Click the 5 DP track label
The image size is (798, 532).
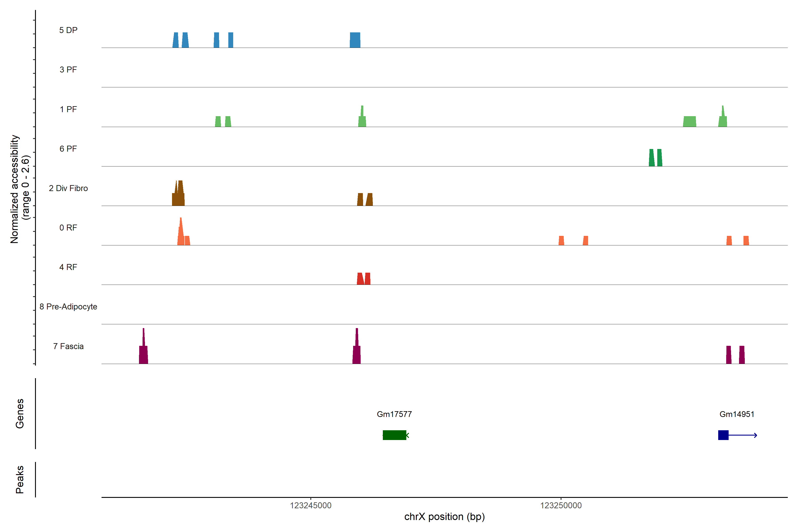click(x=68, y=30)
